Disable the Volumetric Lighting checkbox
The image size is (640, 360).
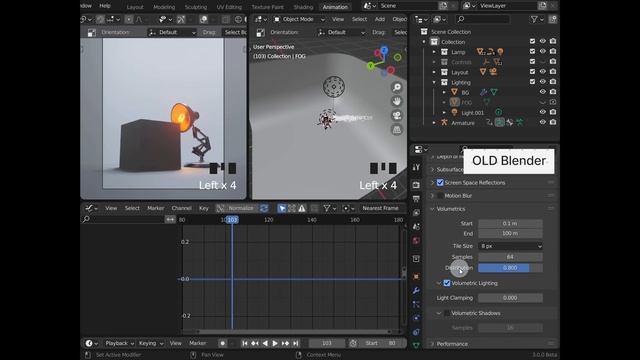point(447,283)
